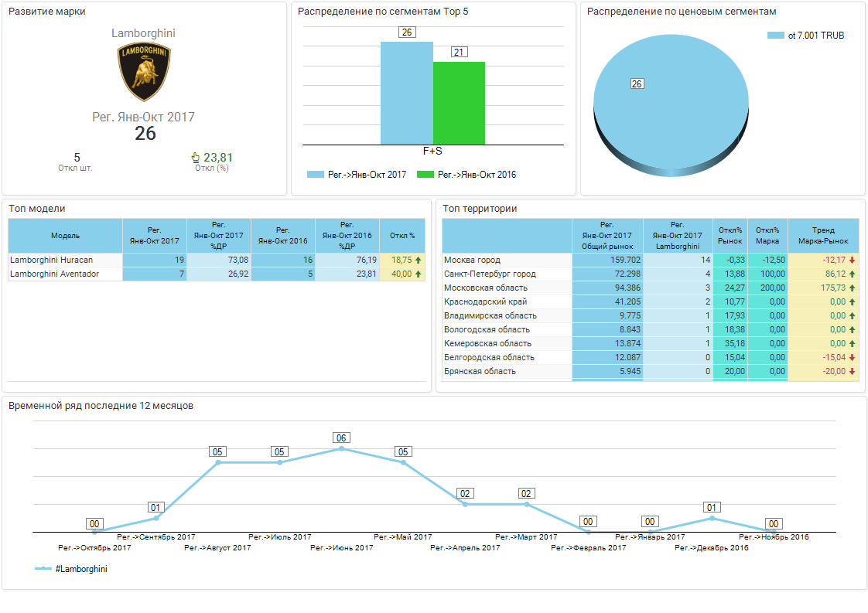
Task: Select the blue 2017 bar in F+S segment
Action: (x=407, y=94)
